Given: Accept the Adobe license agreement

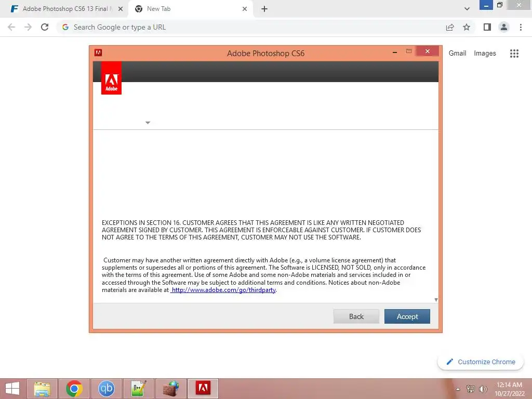Looking at the screenshot, I should click(x=407, y=316).
